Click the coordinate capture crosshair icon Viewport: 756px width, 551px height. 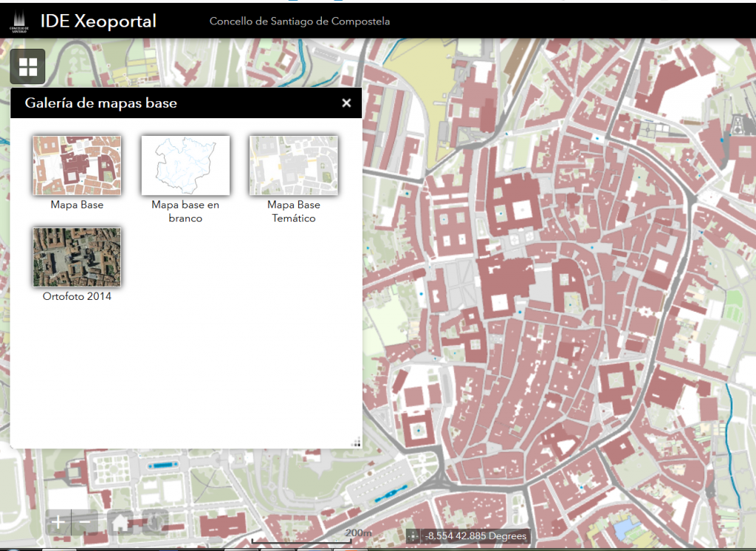point(413,535)
